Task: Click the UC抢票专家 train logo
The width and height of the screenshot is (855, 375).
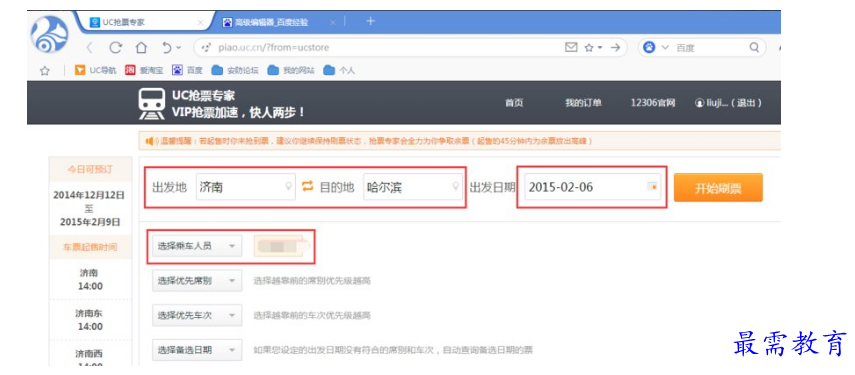Action: pyautogui.click(x=152, y=104)
